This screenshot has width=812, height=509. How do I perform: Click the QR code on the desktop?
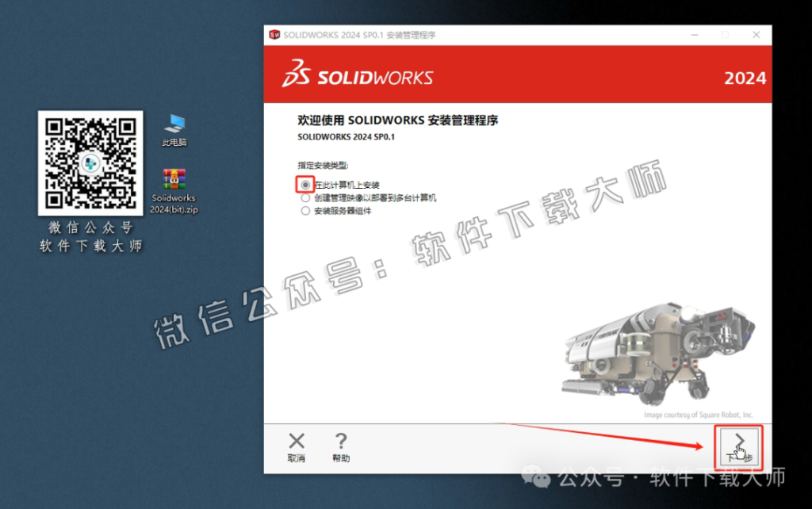tap(90, 162)
